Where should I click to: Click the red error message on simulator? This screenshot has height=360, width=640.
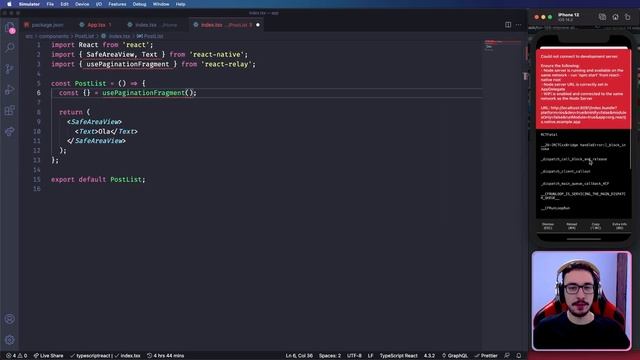coord(583,89)
